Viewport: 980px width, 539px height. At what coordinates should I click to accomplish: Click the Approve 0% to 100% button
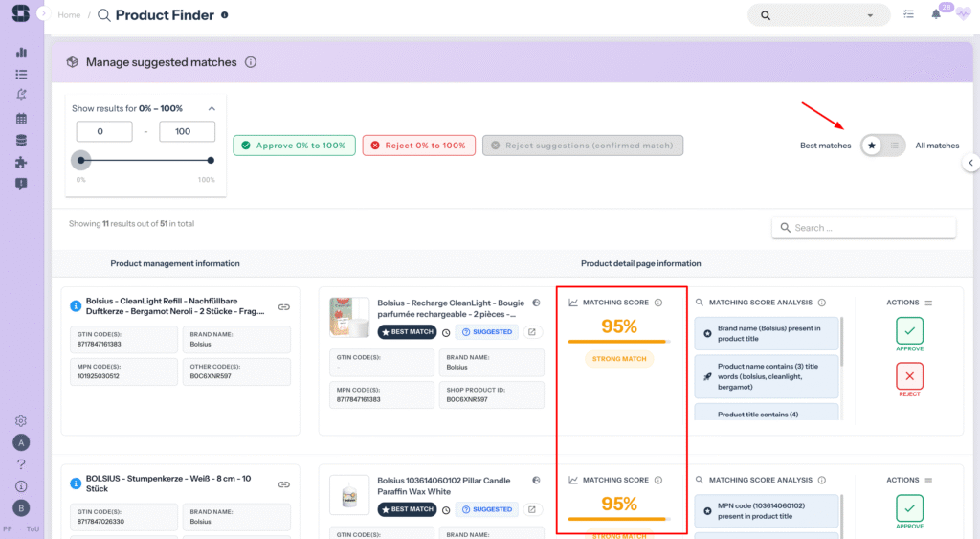click(x=294, y=146)
